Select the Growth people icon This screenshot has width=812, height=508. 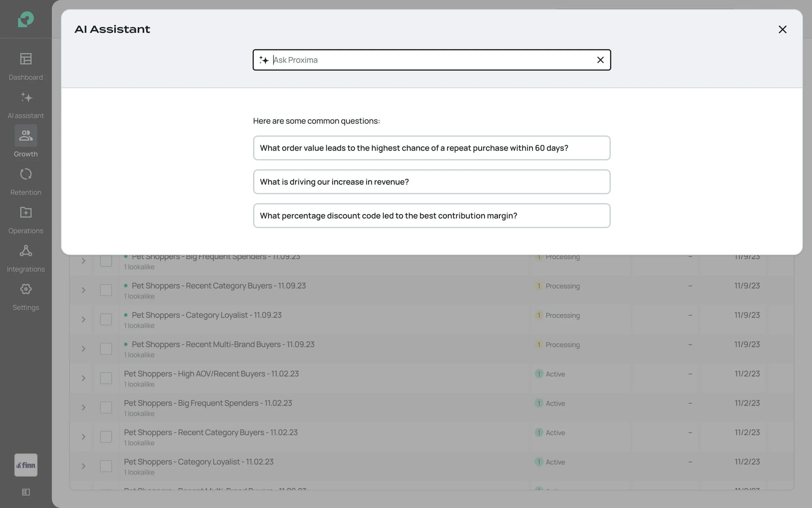26,136
